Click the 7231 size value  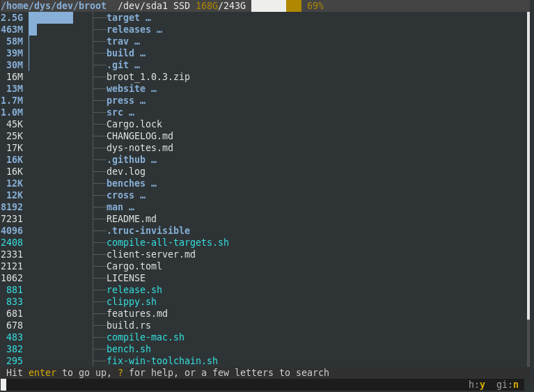(12, 219)
